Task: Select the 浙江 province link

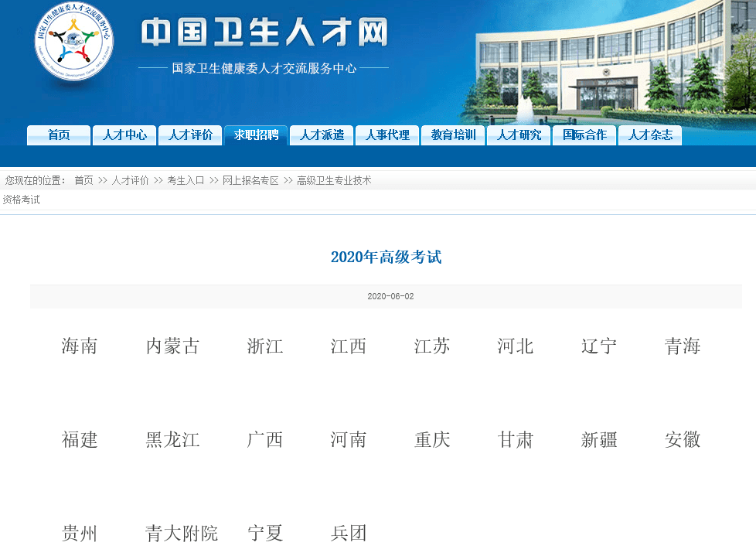Action: (264, 346)
